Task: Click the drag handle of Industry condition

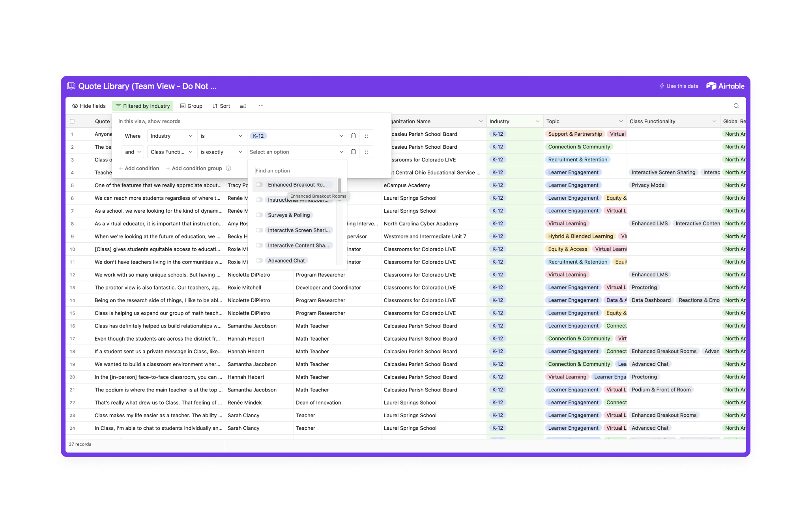Action: (x=366, y=136)
